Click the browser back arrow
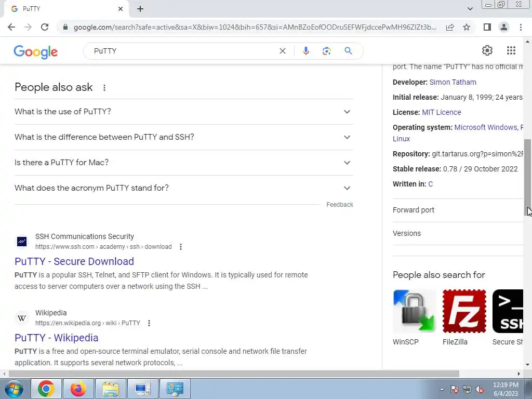 pos(11,27)
